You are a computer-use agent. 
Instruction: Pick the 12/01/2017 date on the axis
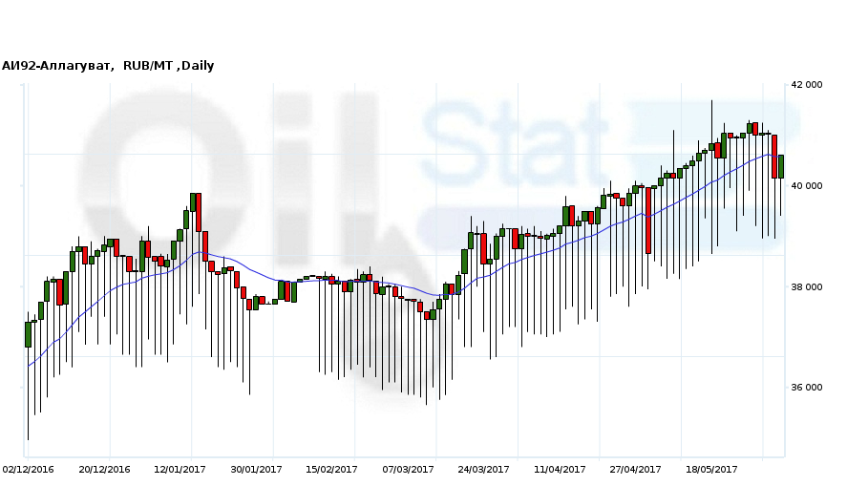tap(180, 470)
